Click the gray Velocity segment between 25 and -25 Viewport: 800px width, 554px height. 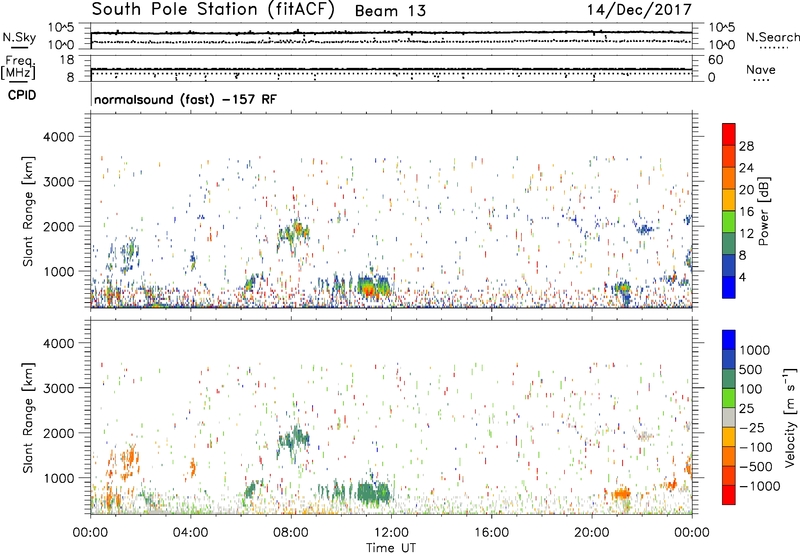729,417
